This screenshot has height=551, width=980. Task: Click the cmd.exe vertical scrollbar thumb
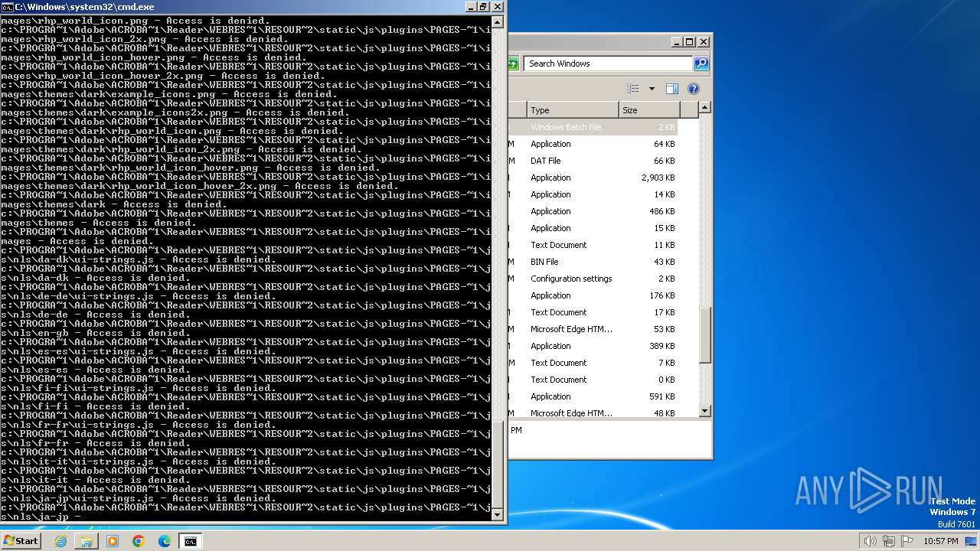click(x=498, y=464)
